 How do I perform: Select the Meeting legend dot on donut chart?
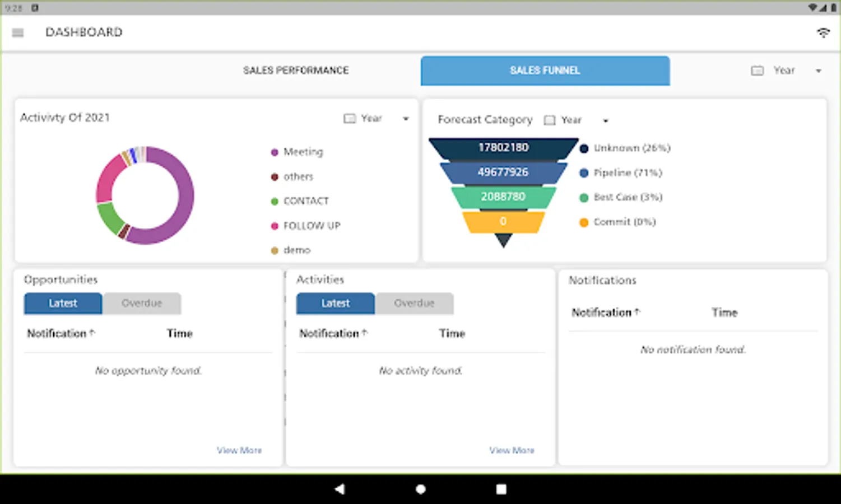click(x=275, y=152)
